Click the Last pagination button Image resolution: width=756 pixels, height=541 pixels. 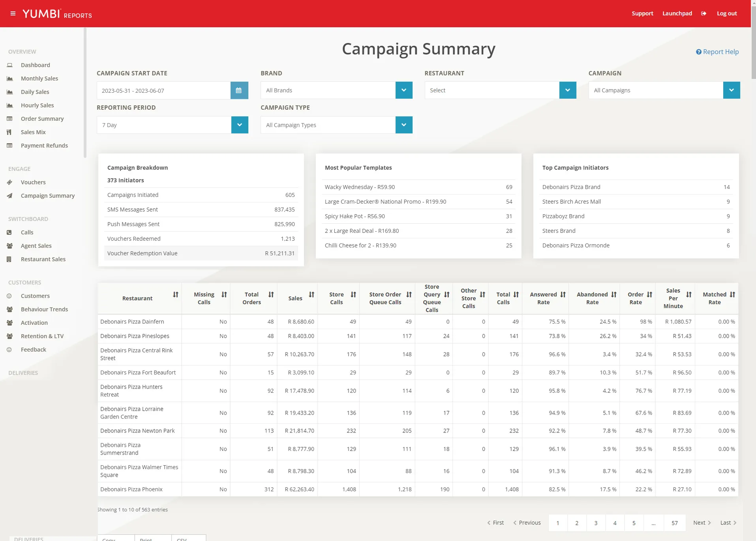coord(728,523)
